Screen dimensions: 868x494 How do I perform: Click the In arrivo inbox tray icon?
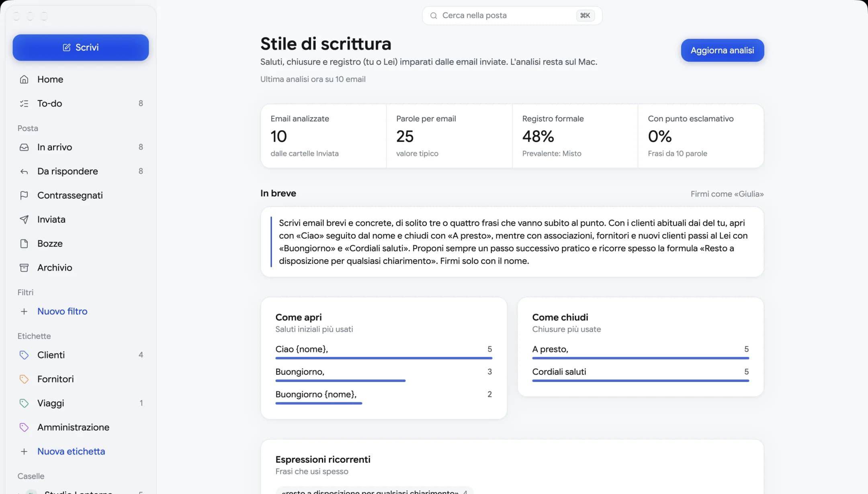point(24,147)
